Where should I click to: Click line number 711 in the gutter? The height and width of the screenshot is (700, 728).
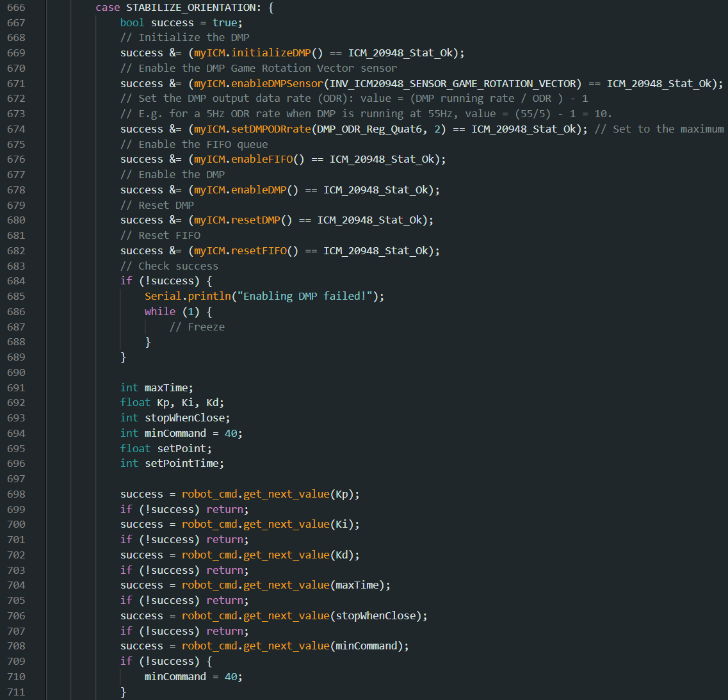[16, 692]
